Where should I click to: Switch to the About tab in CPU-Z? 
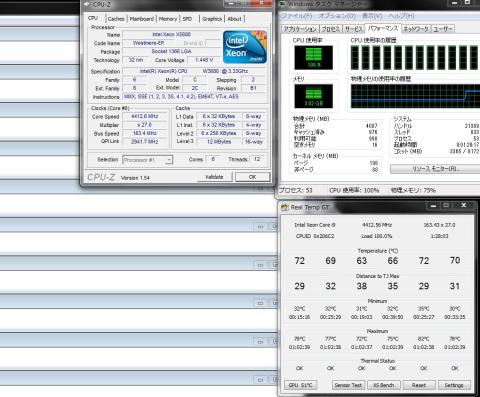(234, 19)
